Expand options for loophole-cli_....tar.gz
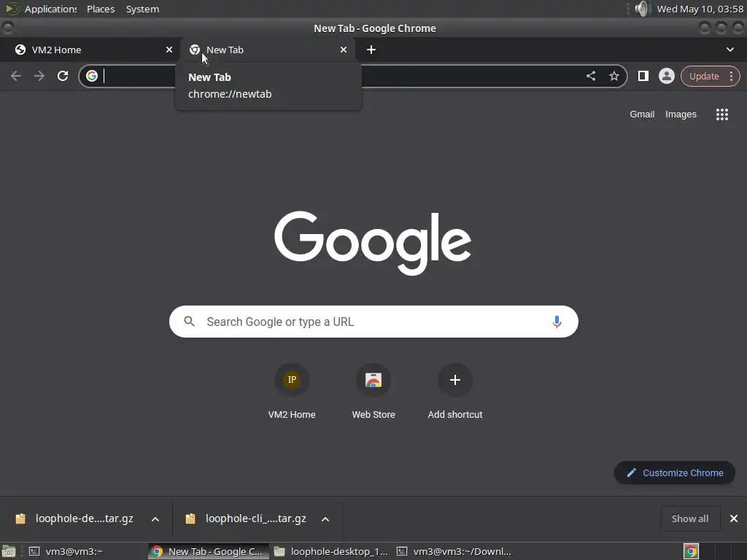This screenshot has height=560, width=747. coord(325,519)
